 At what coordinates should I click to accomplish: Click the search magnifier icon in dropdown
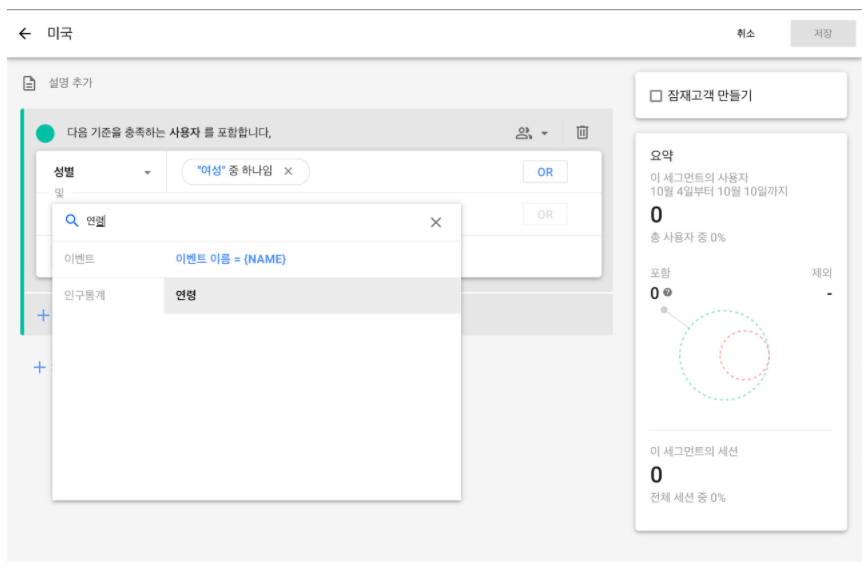click(x=71, y=220)
